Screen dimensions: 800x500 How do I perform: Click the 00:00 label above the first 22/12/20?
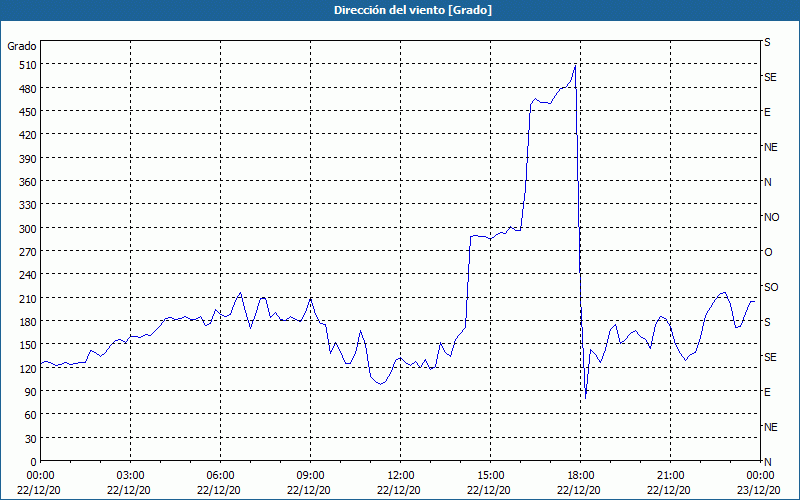40,476
